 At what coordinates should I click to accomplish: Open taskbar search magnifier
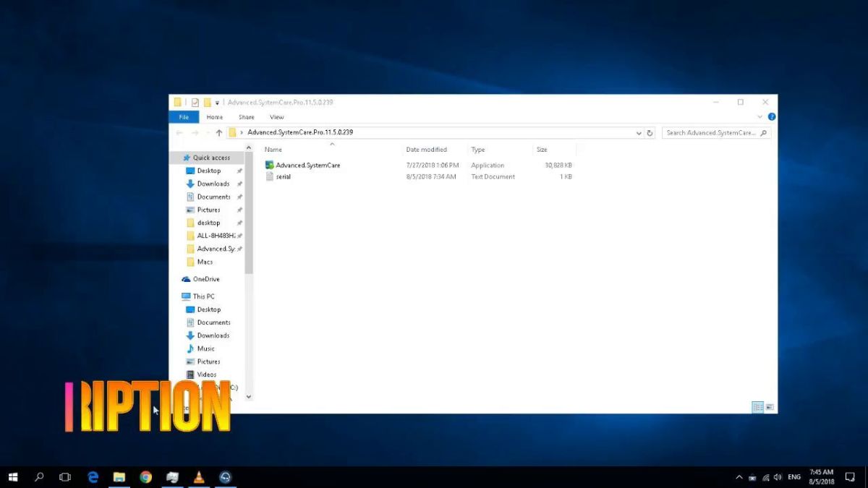[39, 477]
